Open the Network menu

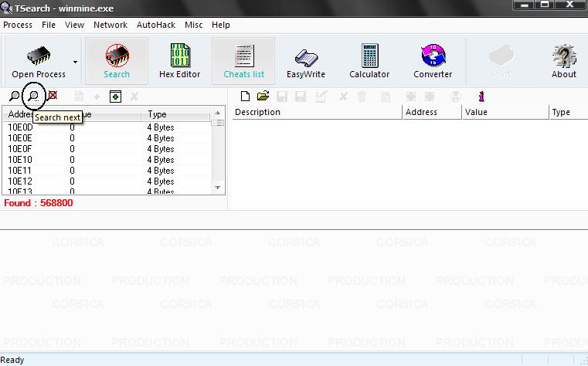[110, 25]
